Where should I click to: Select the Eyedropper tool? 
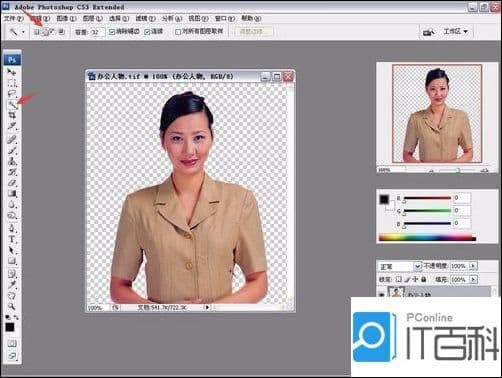coord(12,285)
